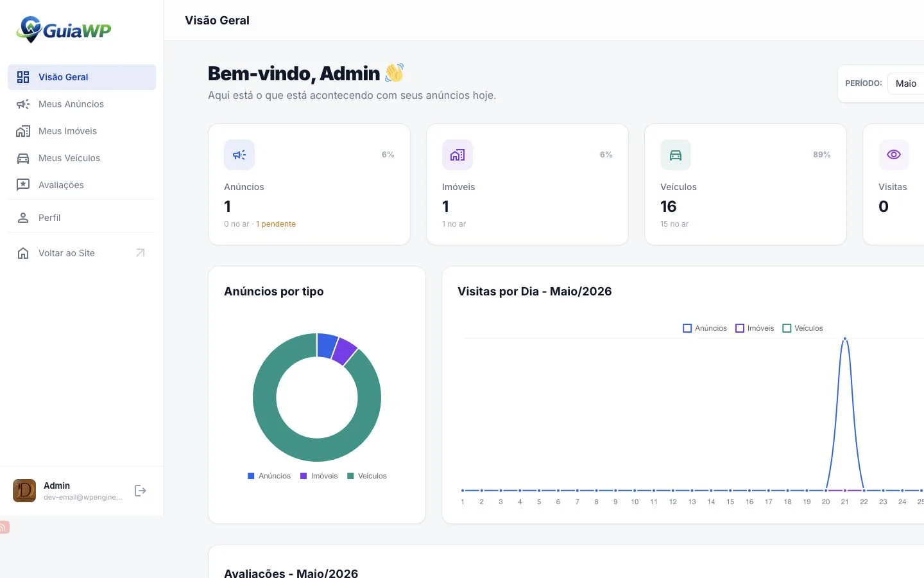Click the Veículos stat card title
Viewport: 924px width, 578px height.
(x=678, y=187)
